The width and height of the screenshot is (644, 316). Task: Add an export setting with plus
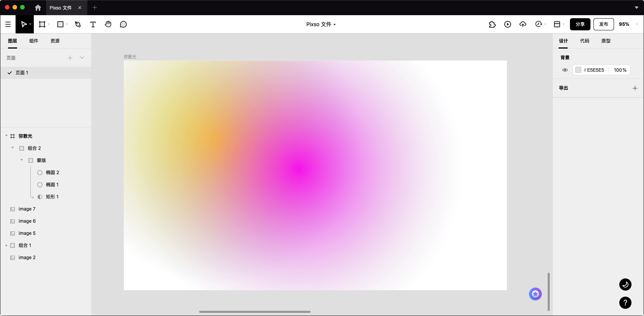tap(635, 88)
